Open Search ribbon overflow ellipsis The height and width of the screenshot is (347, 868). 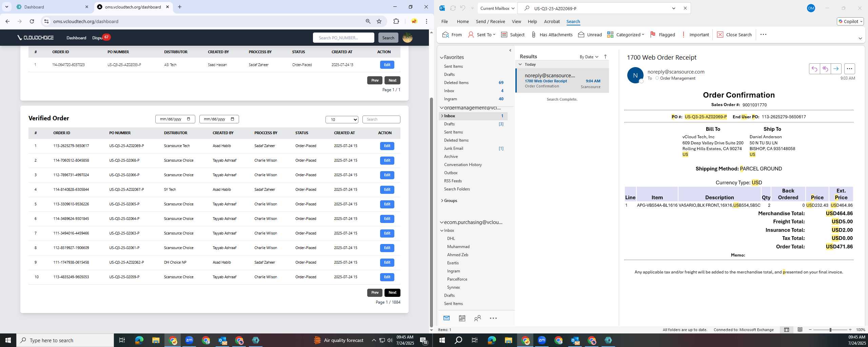coord(763,35)
